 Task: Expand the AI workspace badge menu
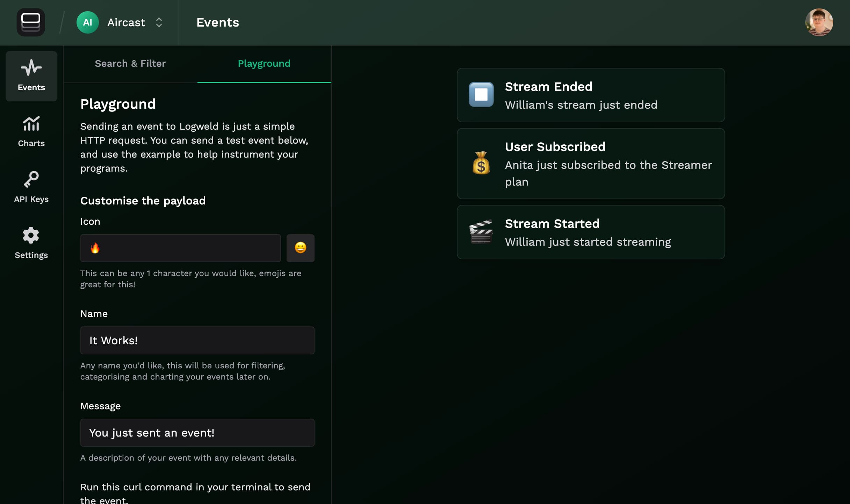pyautogui.click(x=87, y=22)
